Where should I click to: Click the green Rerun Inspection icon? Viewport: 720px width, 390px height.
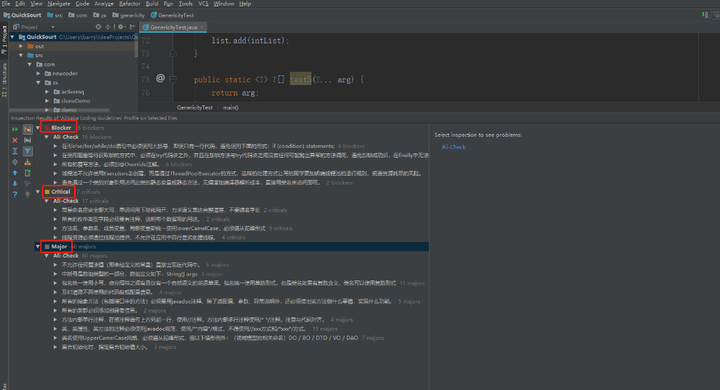pos(15,130)
